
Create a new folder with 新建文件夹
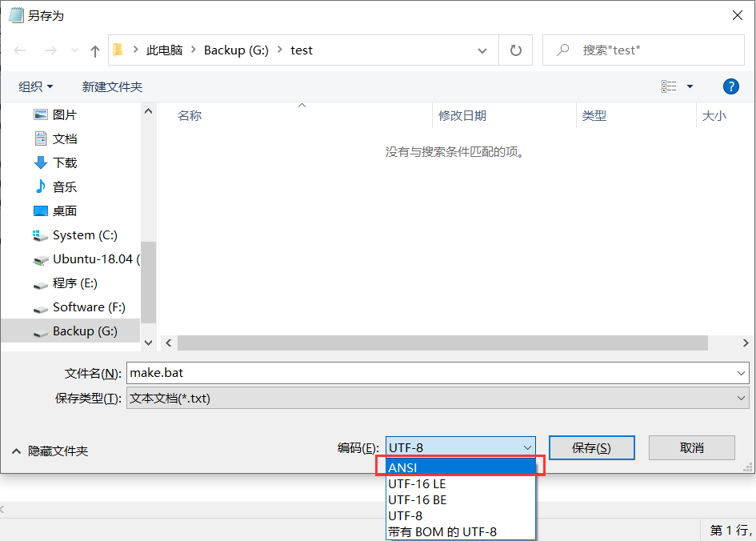[x=112, y=86]
